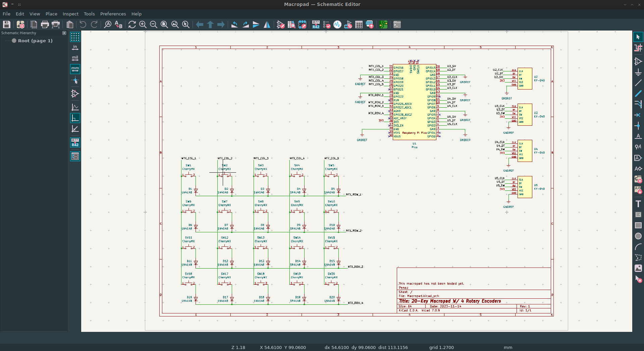Zoom to fit all objects

click(175, 24)
